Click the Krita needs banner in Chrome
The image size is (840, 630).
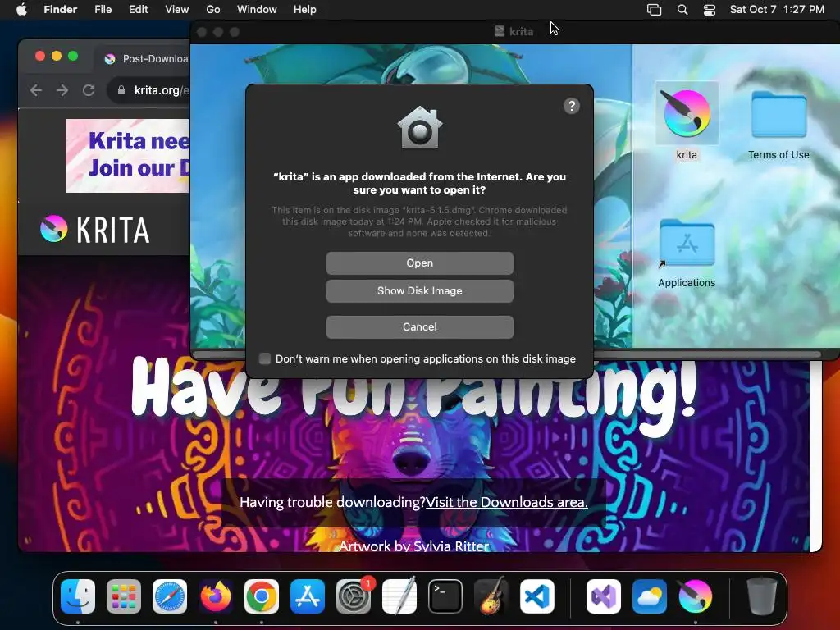click(x=127, y=155)
